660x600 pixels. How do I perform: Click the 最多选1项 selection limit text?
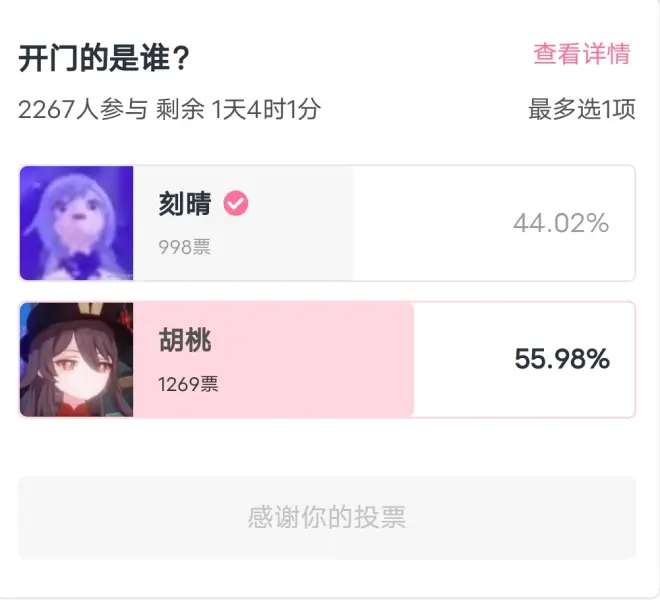581,109
